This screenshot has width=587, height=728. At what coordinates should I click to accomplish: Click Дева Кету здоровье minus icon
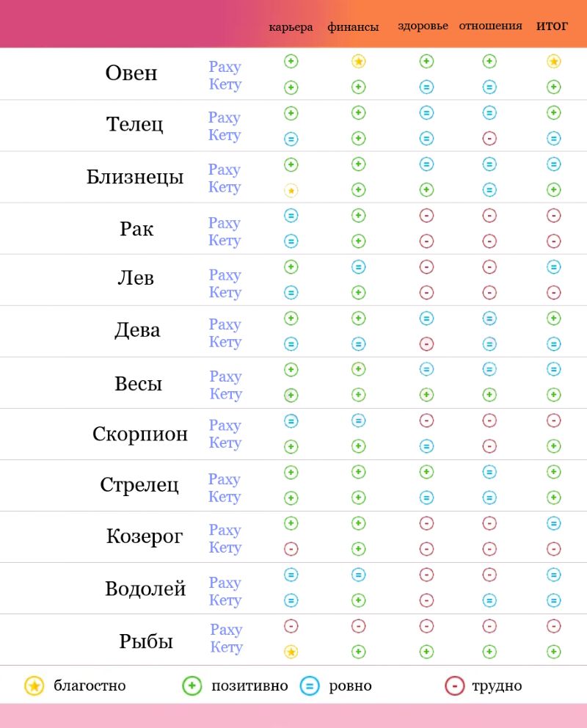coord(426,343)
